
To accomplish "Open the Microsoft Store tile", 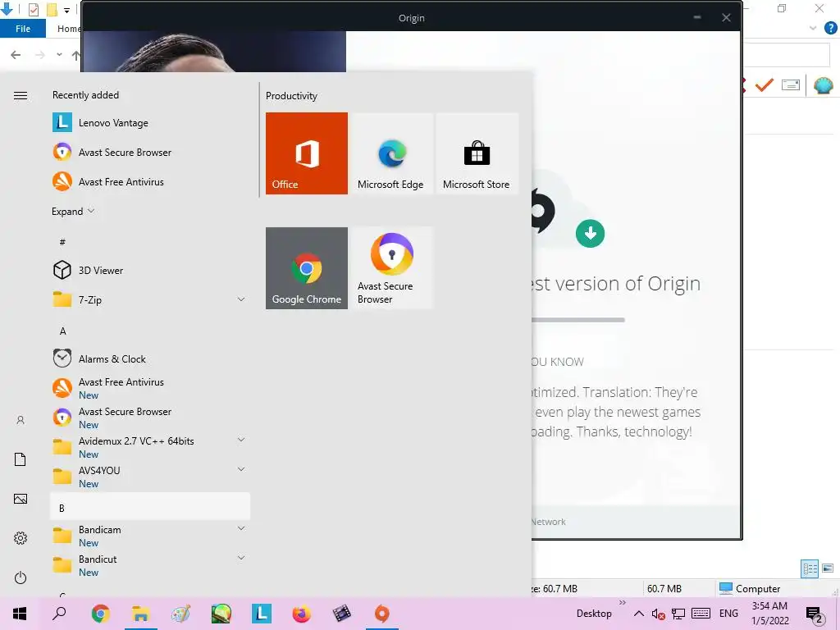I will (477, 153).
